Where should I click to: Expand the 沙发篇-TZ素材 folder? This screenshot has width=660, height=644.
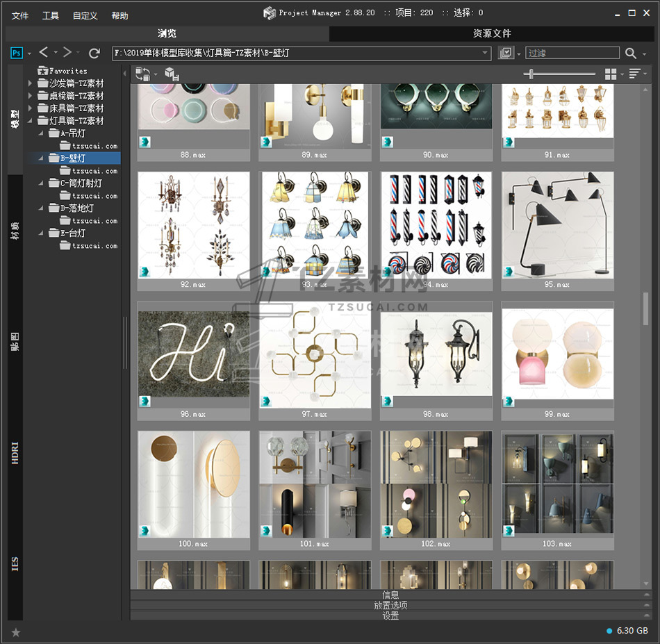coord(31,83)
